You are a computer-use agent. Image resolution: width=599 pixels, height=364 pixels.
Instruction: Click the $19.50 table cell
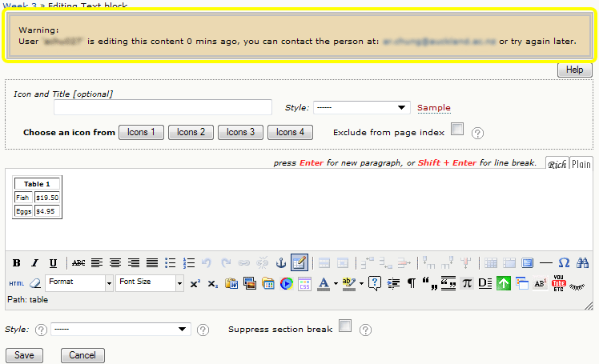(x=47, y=198)
